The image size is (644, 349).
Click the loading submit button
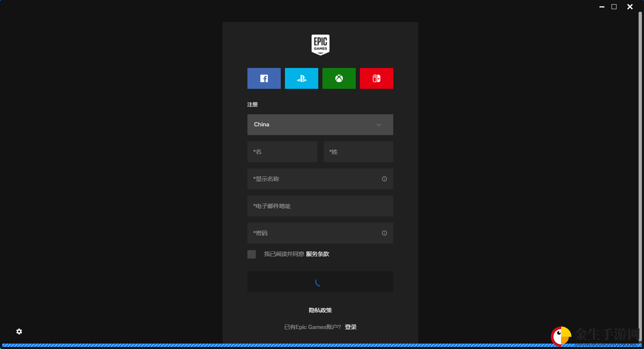[320, 281]
